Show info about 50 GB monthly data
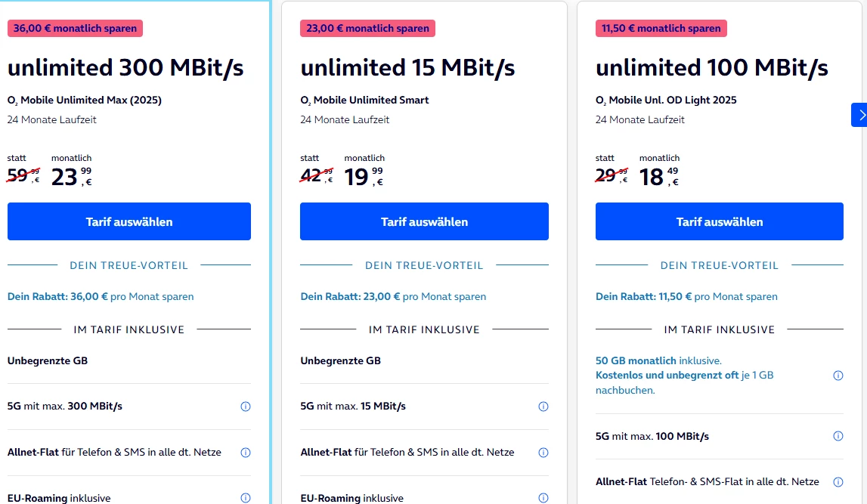 tap(838, 376)
